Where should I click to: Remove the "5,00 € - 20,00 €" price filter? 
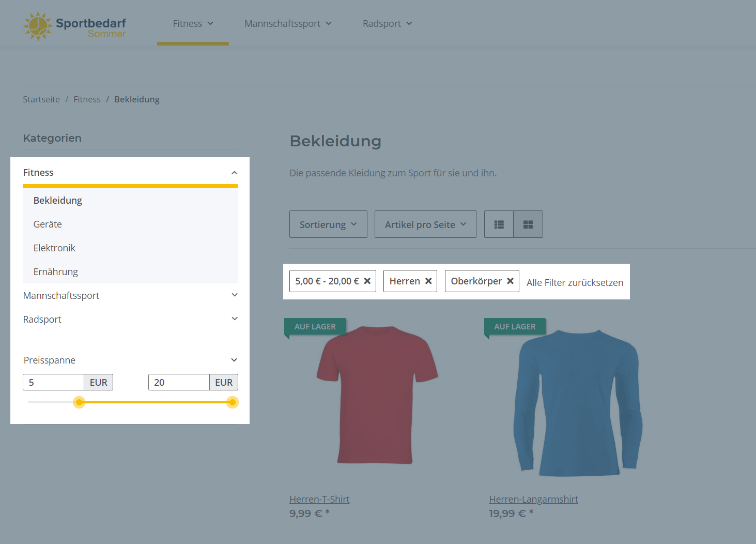[x=367, y=281]
